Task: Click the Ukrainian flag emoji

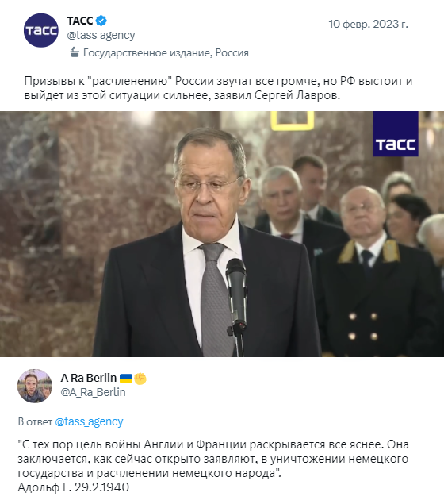Action: (126, 379)
